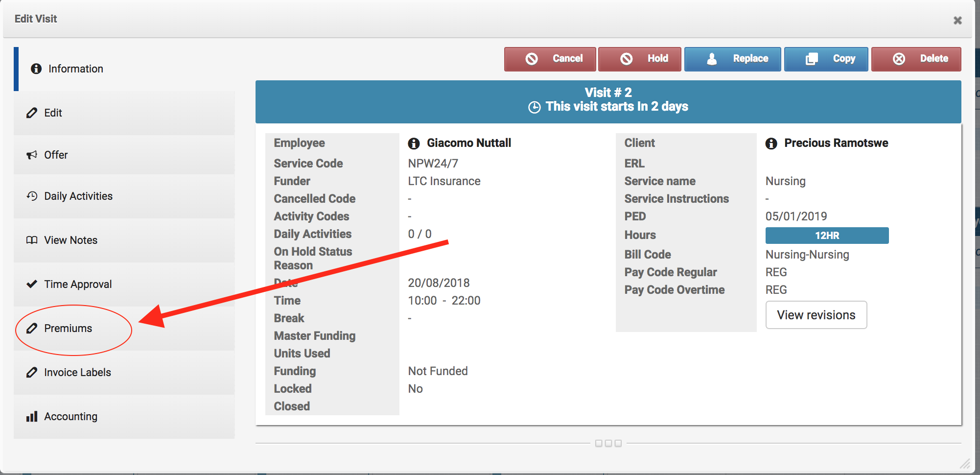Click the Replace employee button

(x=732, y=59)
